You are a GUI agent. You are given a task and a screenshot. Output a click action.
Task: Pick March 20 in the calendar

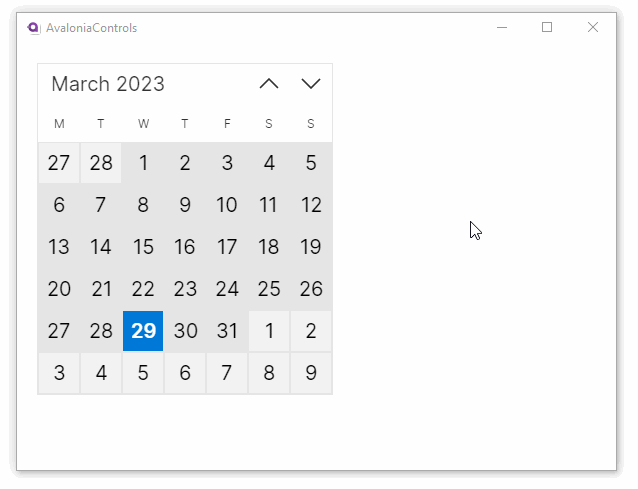tap(59, 289)
